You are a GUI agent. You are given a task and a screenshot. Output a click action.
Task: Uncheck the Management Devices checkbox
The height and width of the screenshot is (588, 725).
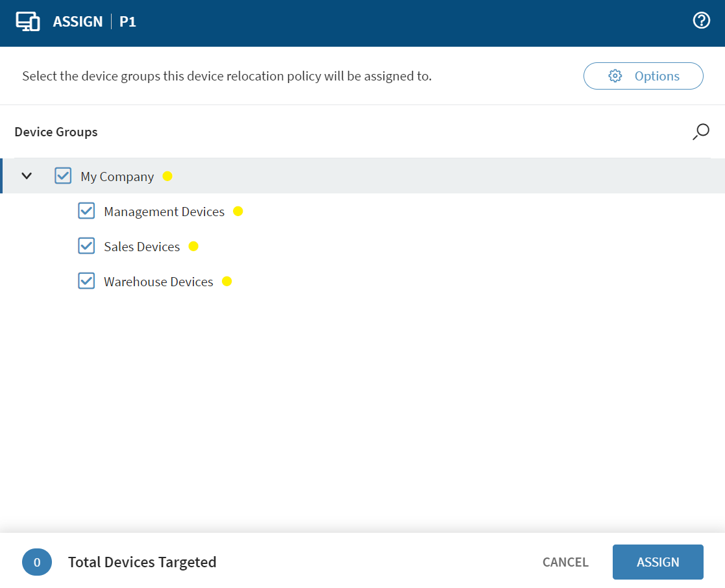86,211
